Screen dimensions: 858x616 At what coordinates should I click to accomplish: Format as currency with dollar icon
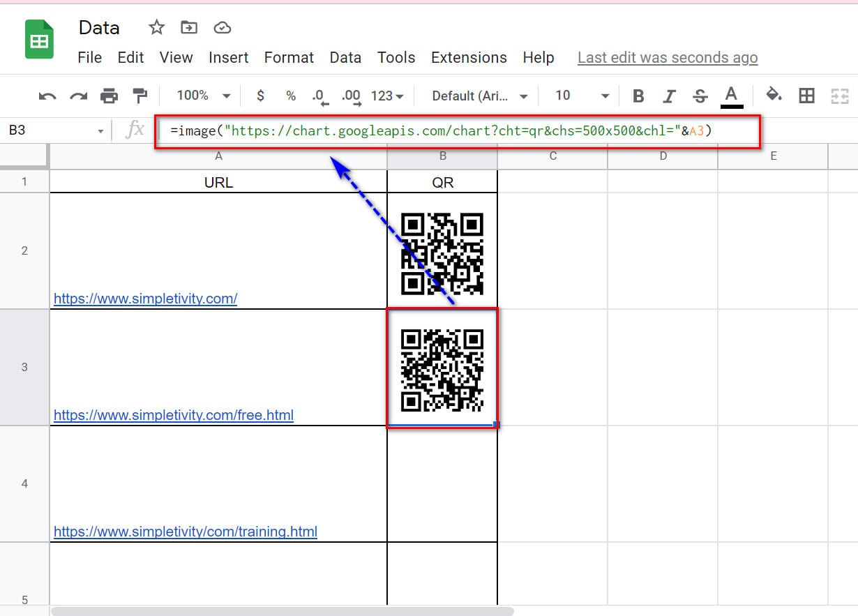(260, 96)
